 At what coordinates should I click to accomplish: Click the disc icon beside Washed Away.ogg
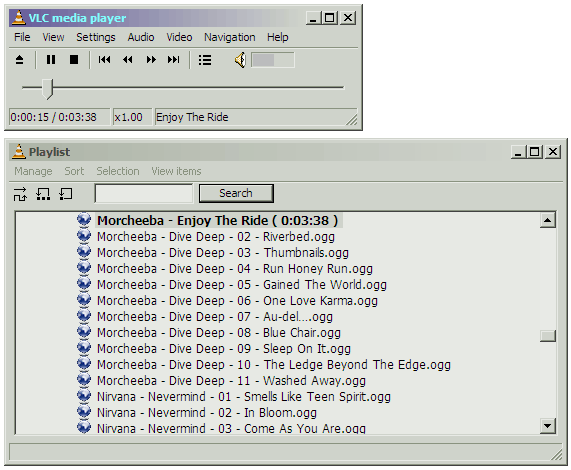coord(84,380)
